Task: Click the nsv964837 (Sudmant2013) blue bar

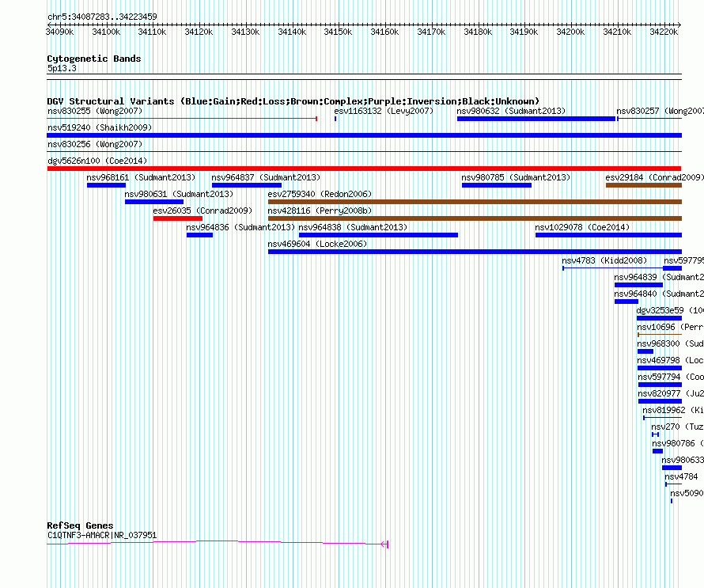Action: pyautogui.click(x=247, y=185)
